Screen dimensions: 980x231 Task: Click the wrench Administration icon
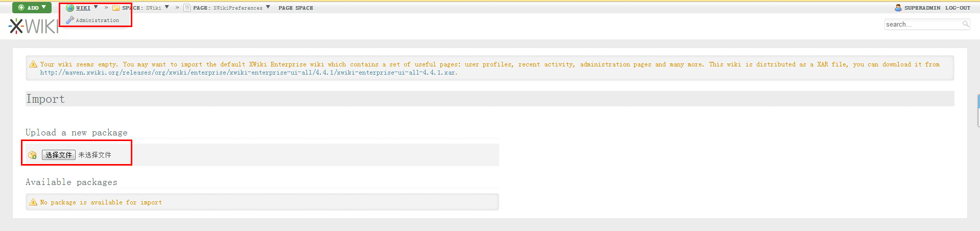[70, 20]
